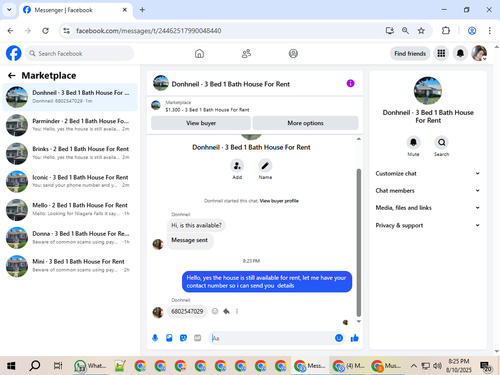Open Parminder 2 Bed 1 Bath conversation
This screenshot has width=500, height=375.
click(70, 125)
